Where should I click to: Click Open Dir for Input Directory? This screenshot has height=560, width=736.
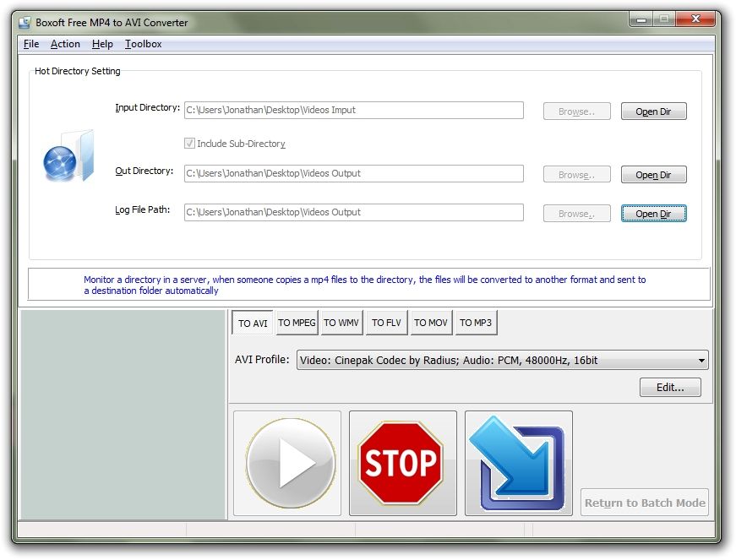click(654, 111)
